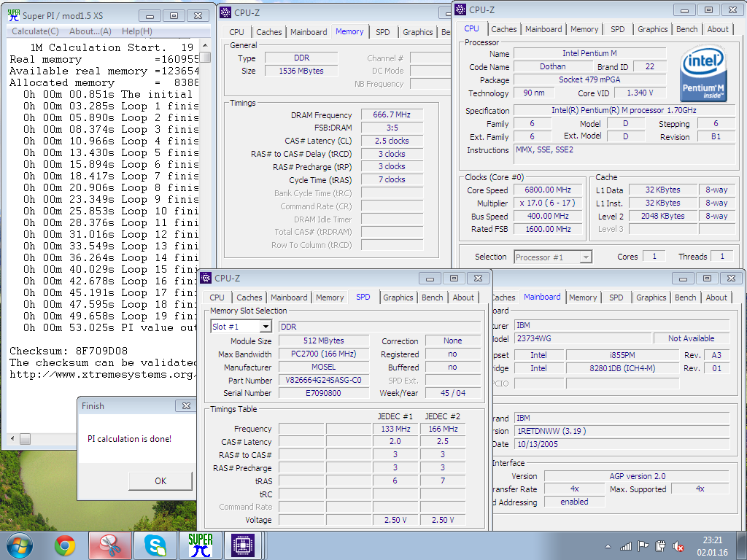
Task: Open Calculate(C) menu in Super PI
Action: pos(35,31)
